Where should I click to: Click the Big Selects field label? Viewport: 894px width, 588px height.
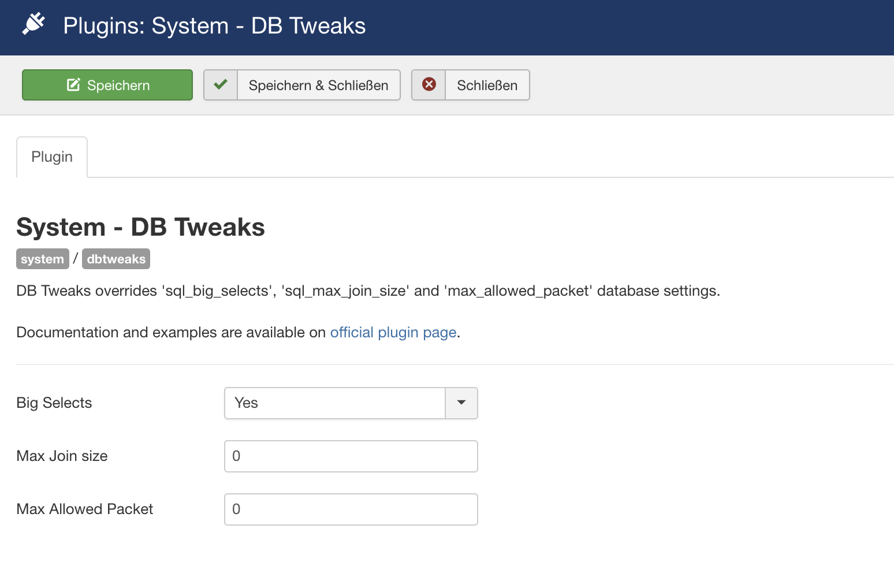point(54,403)
